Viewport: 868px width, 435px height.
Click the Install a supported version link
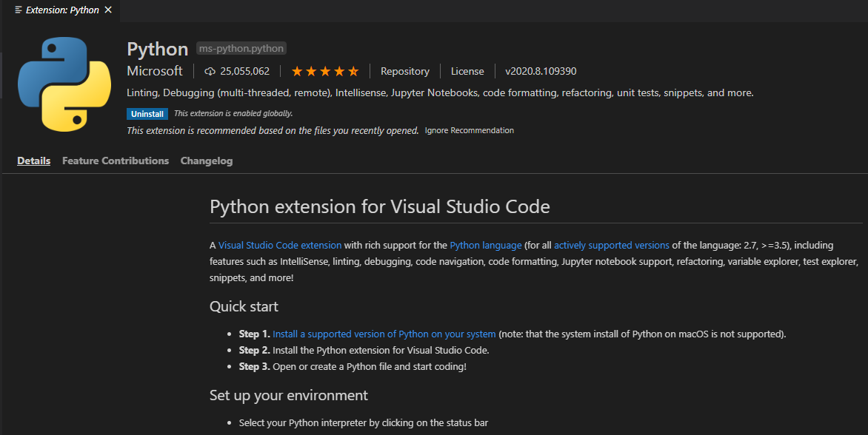(x=384, y=334)
